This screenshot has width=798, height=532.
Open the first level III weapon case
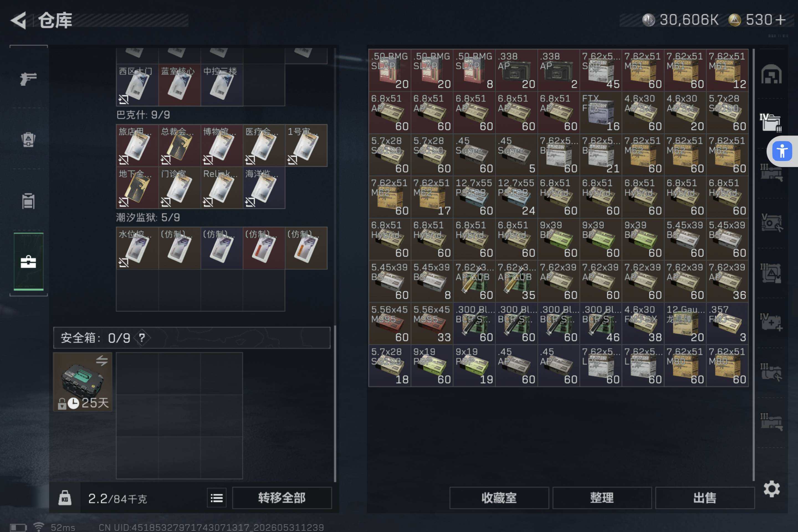pos(771,172)
